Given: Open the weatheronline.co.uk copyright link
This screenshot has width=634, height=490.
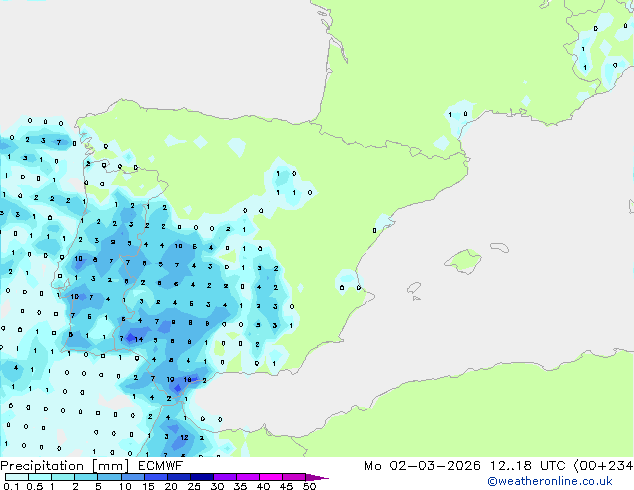Looking at the screenshot, I should tap(550, 481).
